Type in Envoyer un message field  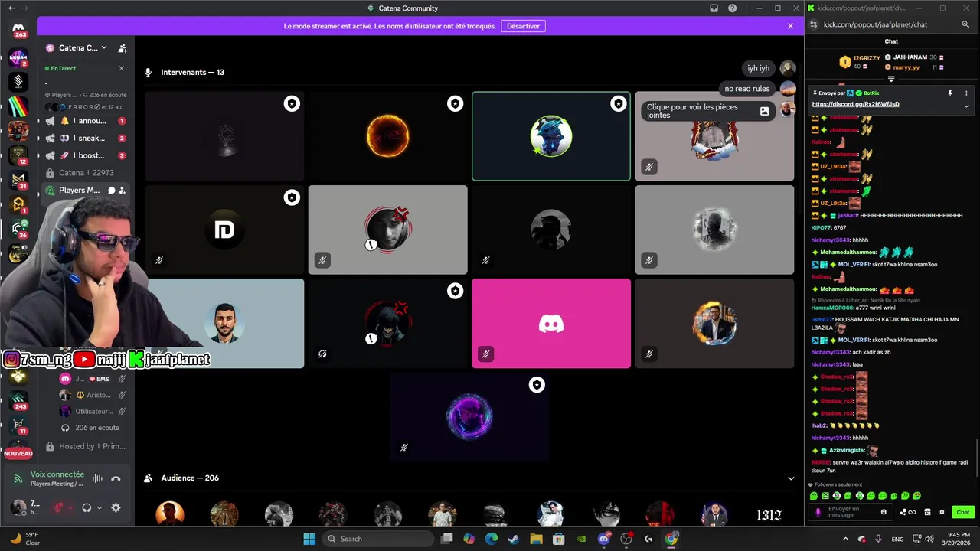851,512
